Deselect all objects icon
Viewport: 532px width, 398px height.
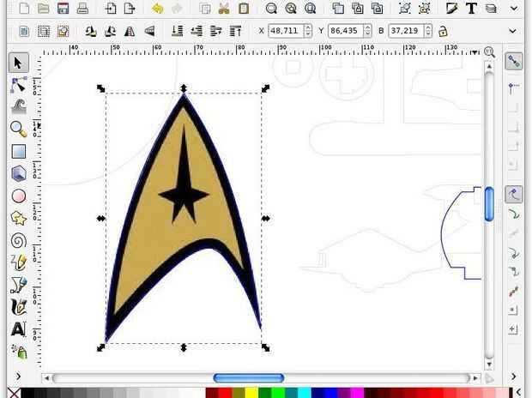click(63, 31)
